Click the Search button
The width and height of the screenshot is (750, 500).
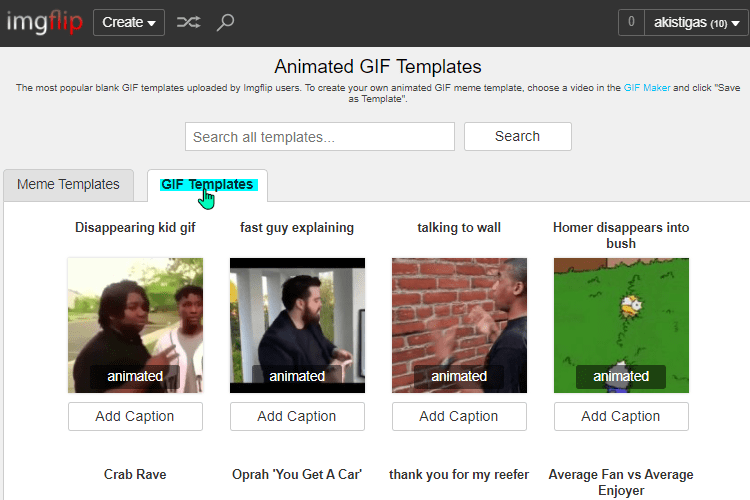coord(518,136)
